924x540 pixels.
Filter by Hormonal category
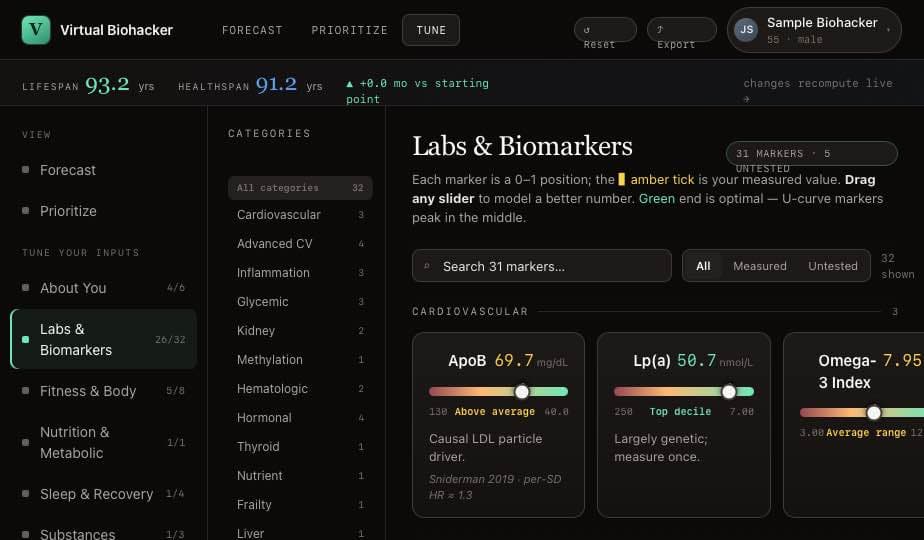[x=300, y=417]
